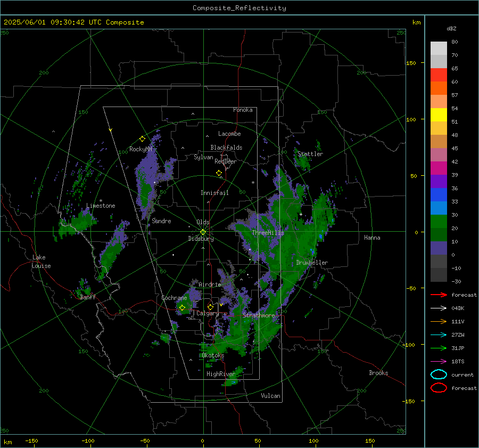Screen dimensions: 479x448
Task: Click the Banff label
Action: pyautogui.click(x=88, y=297)
